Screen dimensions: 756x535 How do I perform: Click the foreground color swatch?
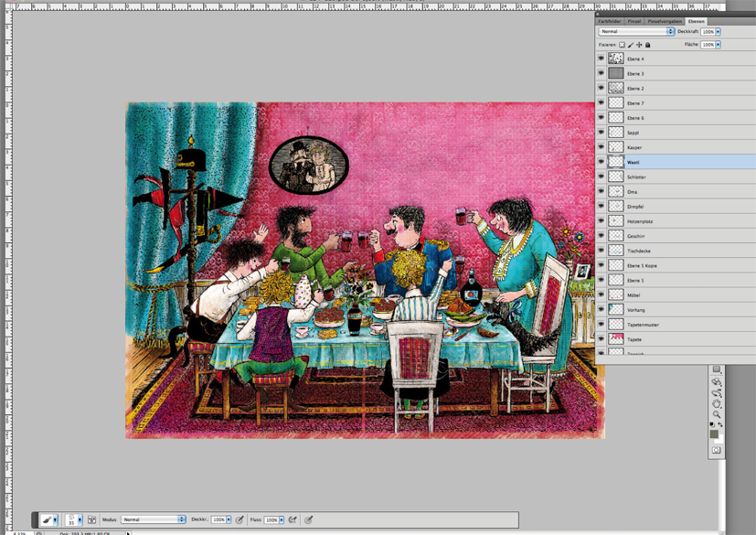(714, 434)
